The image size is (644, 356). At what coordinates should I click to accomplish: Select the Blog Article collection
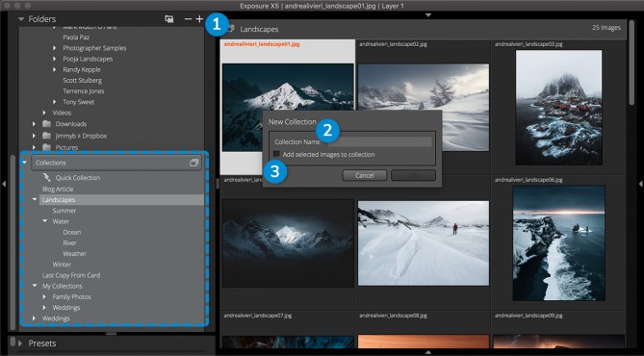(x=58, y=190)
